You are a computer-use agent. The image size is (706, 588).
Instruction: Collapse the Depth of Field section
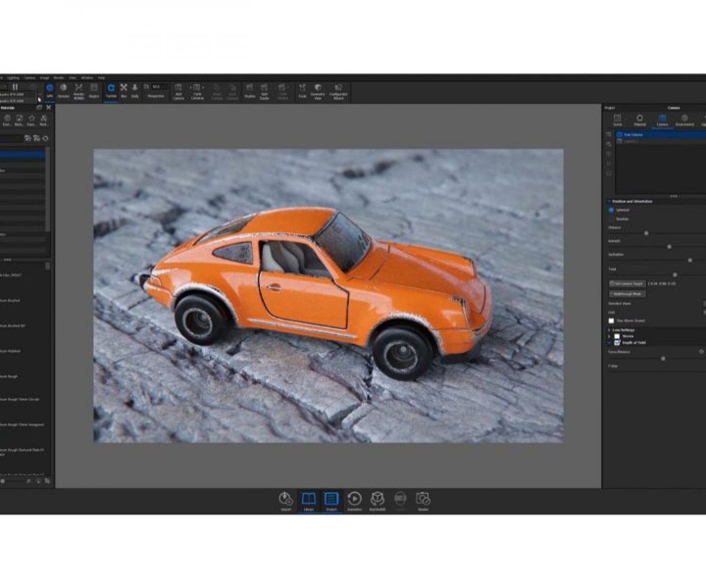[x=609, y=343]
